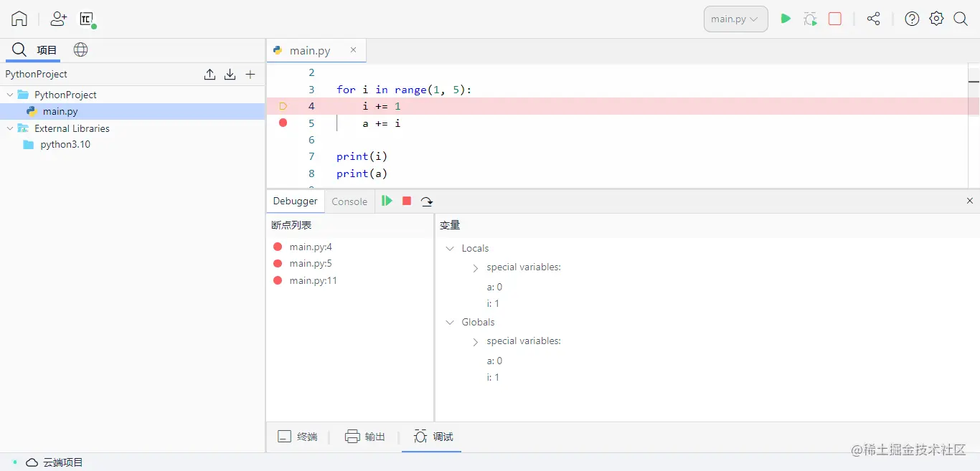The image size is (980, 471).
Task: Close the main.py editor tab
Action: (353, 49)
